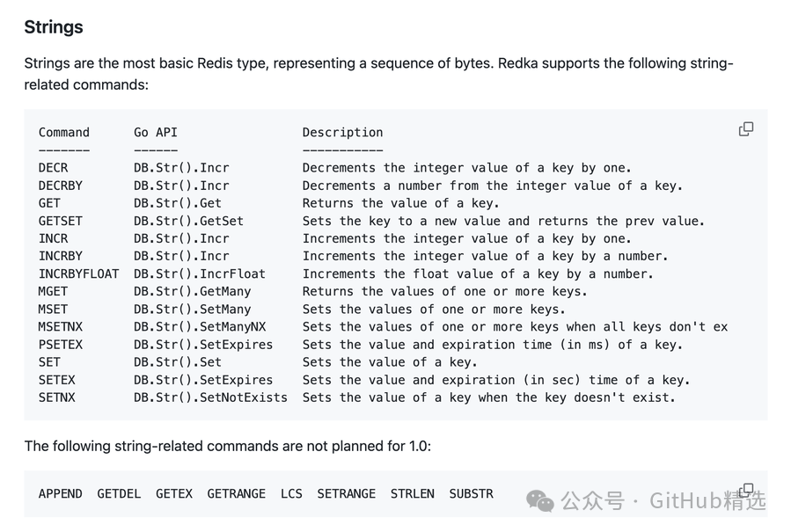Select the SUBSTR command text
The height and width of the screenshot is (532, 791).
(x=471, y=493)
